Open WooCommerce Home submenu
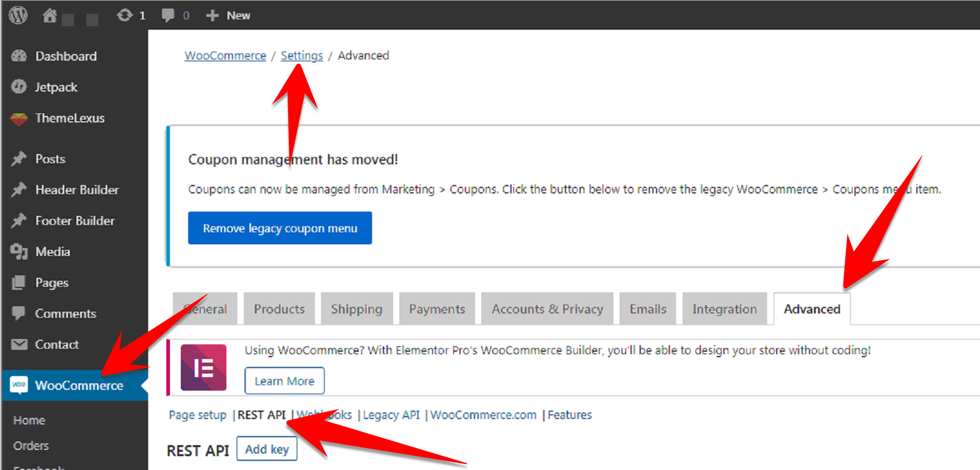Viewport: 980px width, 470px height. coord(29,420)
